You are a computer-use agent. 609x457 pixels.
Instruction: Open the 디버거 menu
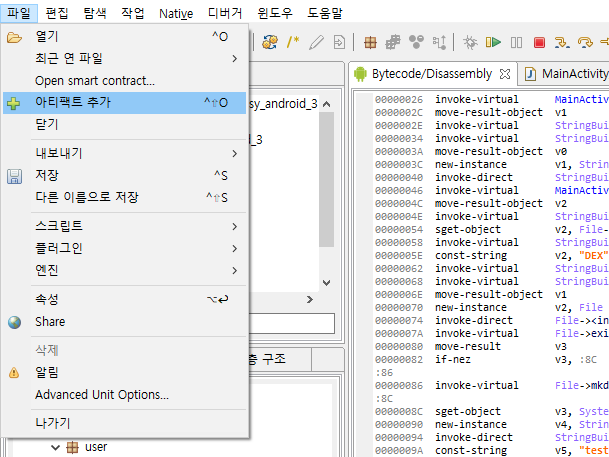click(x=225, y=13)
